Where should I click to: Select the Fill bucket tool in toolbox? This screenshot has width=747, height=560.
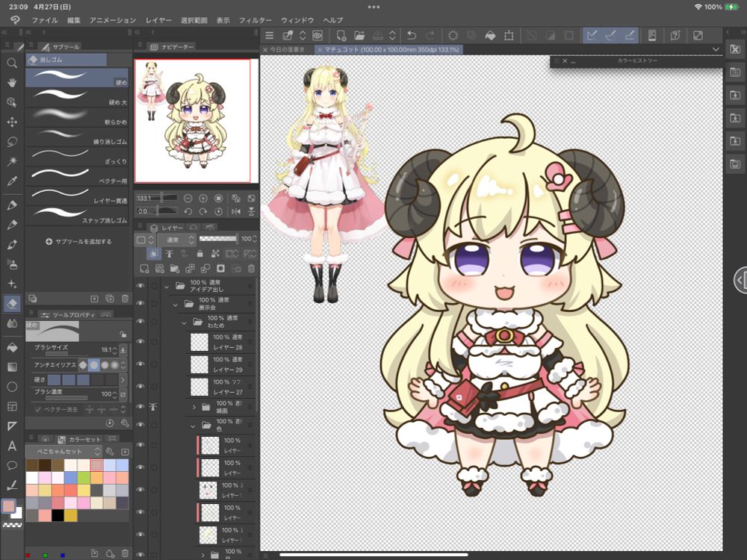pos(12,347)
